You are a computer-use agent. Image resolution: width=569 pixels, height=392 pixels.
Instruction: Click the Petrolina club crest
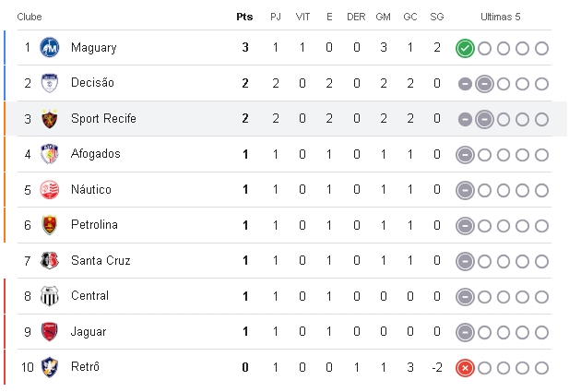tap(50, 225)
